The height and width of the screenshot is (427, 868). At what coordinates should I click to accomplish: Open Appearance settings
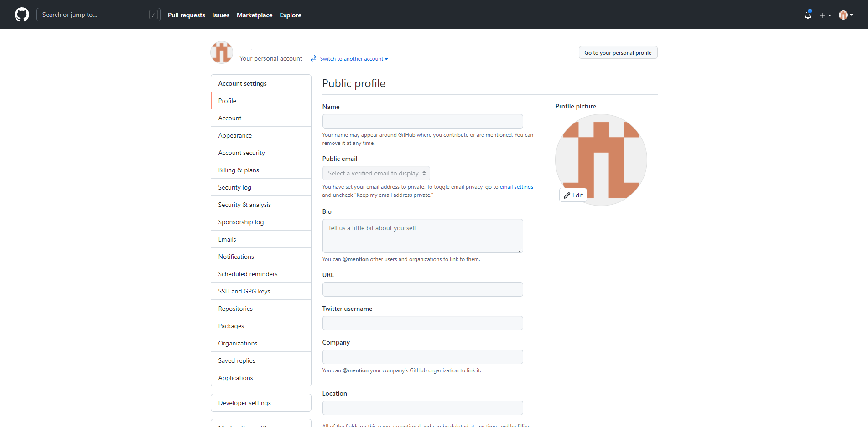tap(261, 135)
